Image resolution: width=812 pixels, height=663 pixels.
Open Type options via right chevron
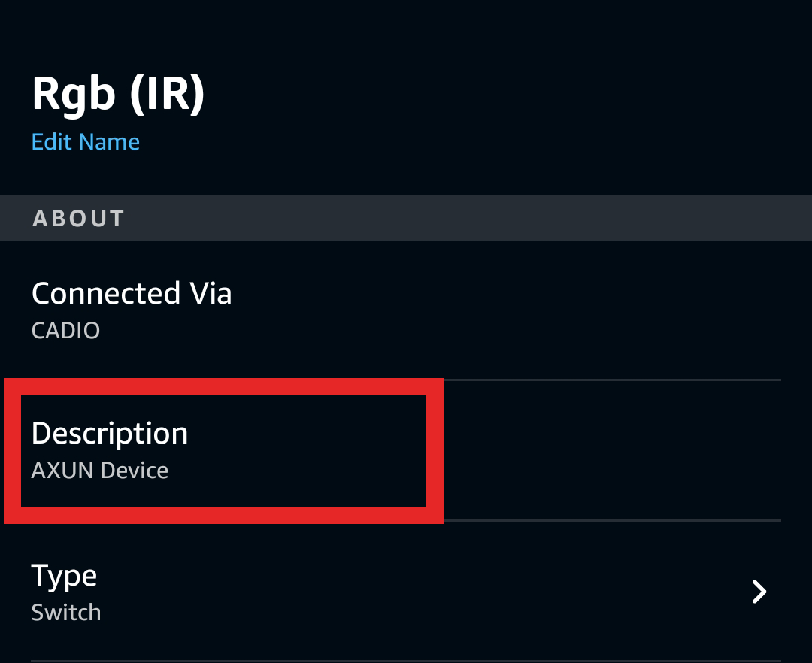[759, 592]
